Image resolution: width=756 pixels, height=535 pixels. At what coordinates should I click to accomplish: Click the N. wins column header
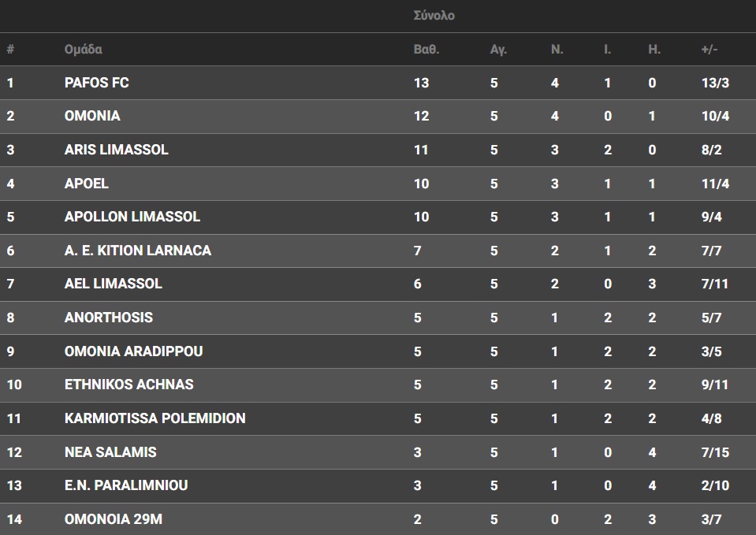pos(557,49)
